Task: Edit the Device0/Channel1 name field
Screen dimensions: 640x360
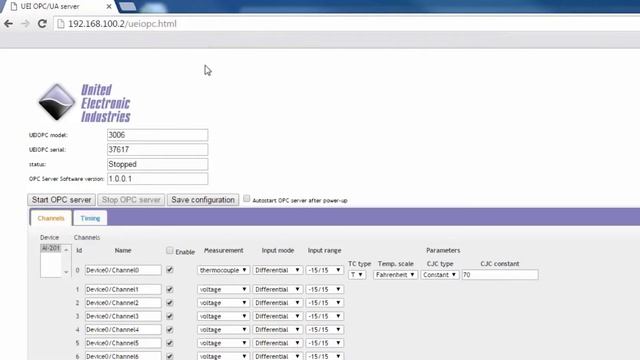Action: pos(123,289)
